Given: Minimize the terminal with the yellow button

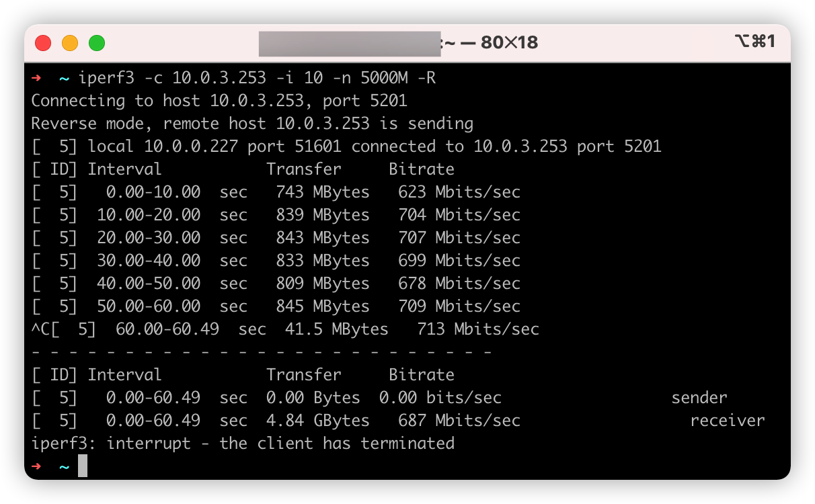Looking at the screenshot, I should [x=70, y=43].
